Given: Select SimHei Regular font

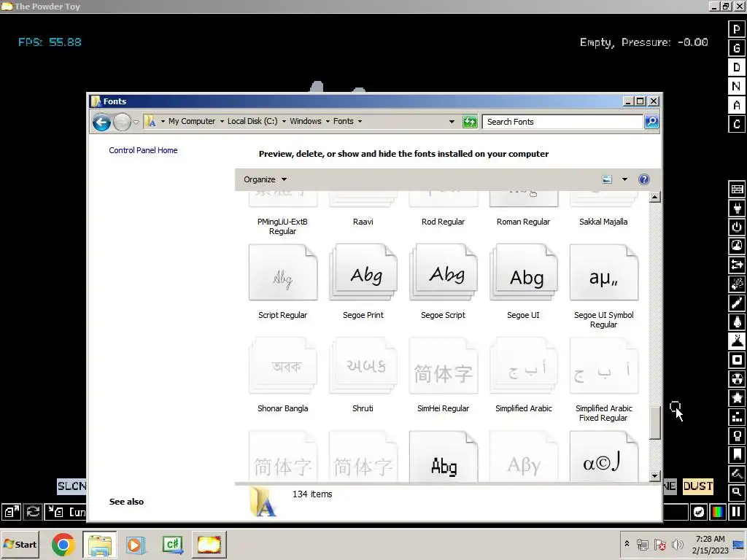Looking at the screenshot, I should click(443, 376).
